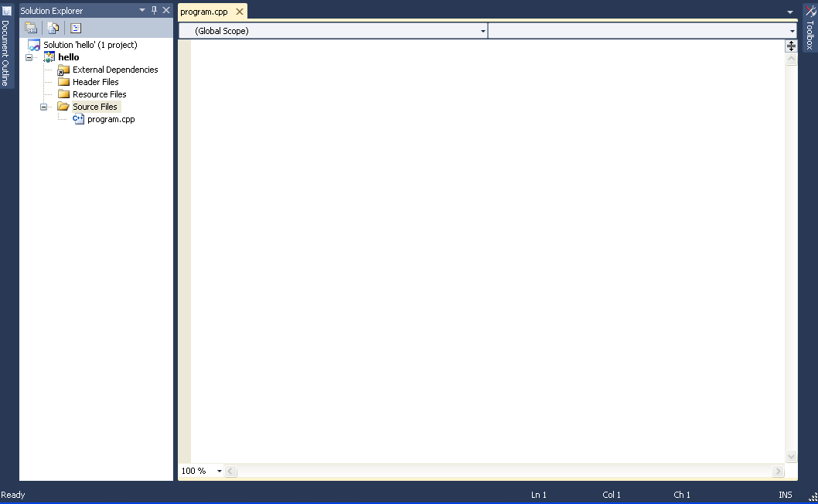Image resolution: width=818 pixels, height=504 pixels.
Task: Click the View Code toolbar icon
Action: coord(76,28)
